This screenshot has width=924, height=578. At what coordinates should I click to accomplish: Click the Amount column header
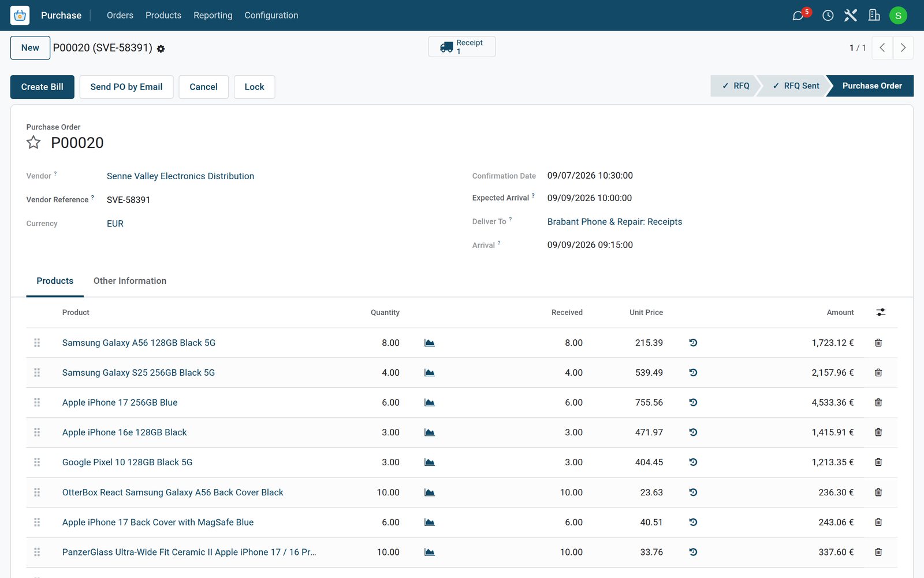[840, 313]
